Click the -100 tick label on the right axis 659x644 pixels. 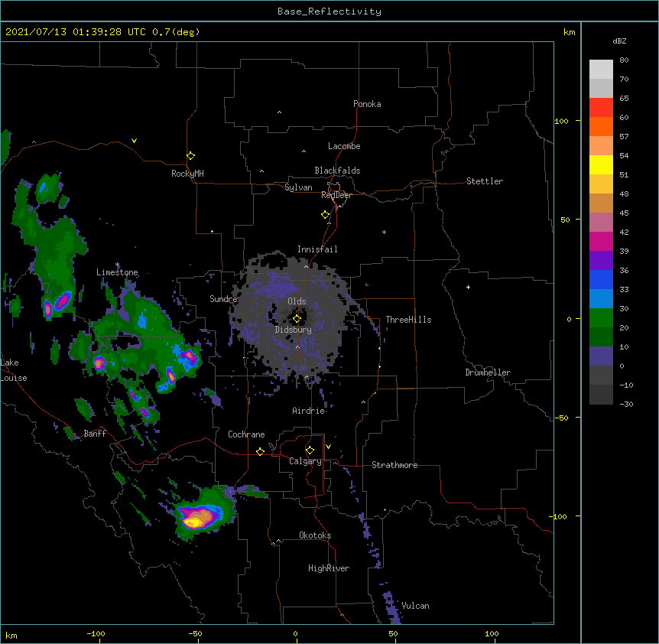point(559,516)
